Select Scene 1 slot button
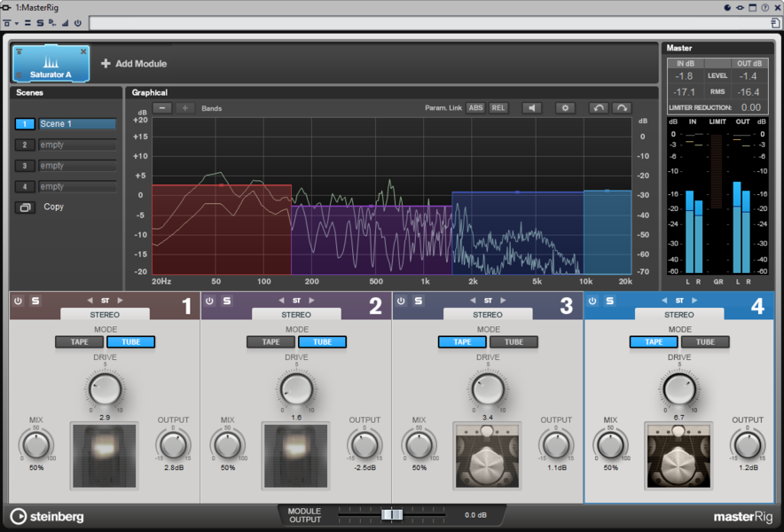The width and height of the screenshot is (784, 532). 25,124
